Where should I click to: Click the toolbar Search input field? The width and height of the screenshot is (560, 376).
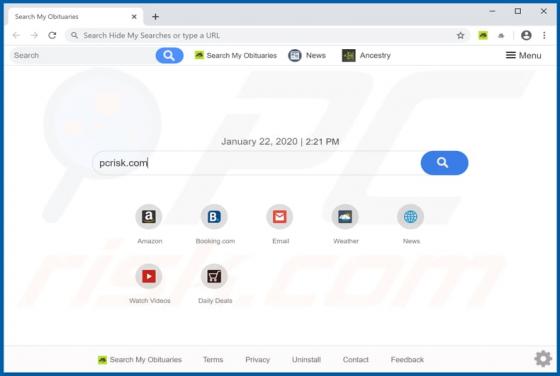click(x=83, y=55)
